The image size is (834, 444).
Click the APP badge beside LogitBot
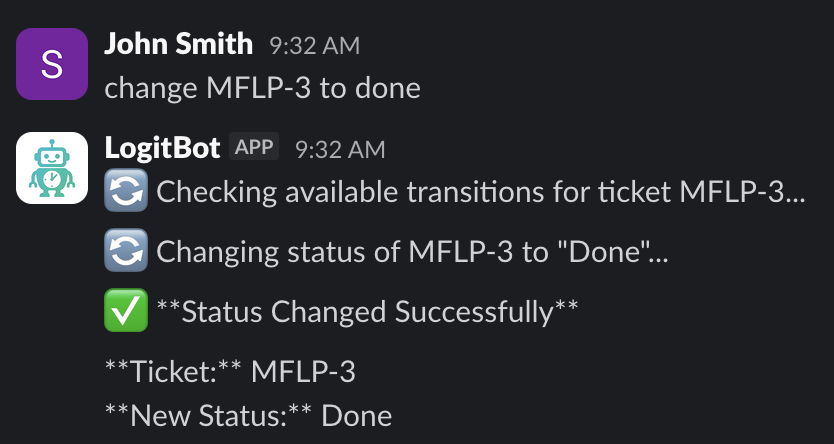pos(254,147)
